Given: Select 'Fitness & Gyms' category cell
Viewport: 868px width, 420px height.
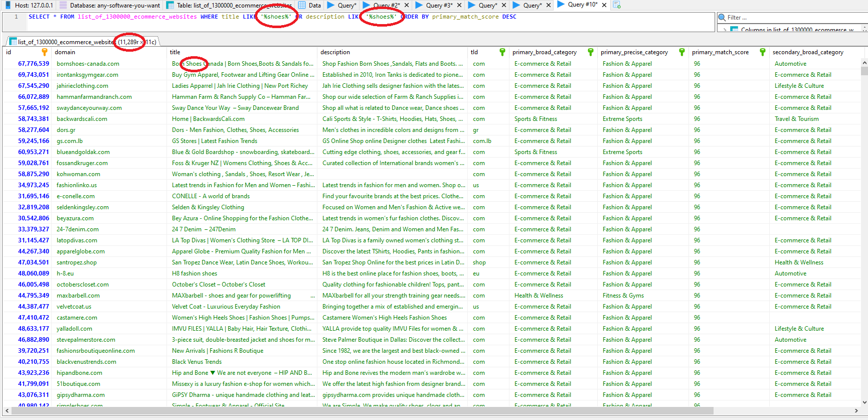Looking at the screenshot, I should (x=643, y=296).
